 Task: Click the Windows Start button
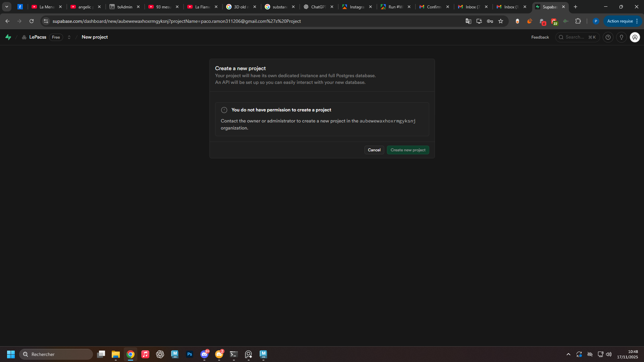[11, 354]
